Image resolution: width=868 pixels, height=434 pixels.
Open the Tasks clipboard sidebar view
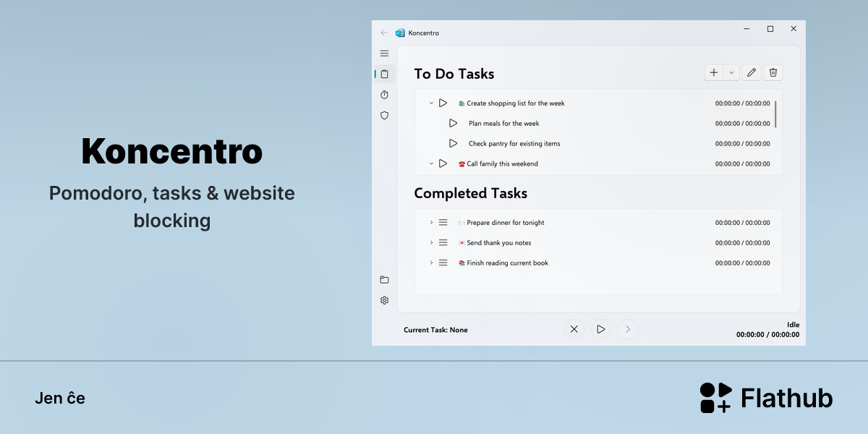pyautogui.click(x=384, y=74)
